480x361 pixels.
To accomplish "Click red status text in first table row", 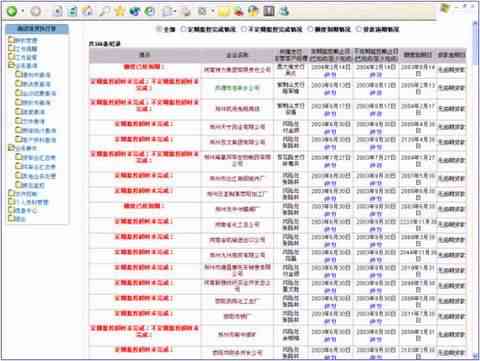I will coord(144,67).
